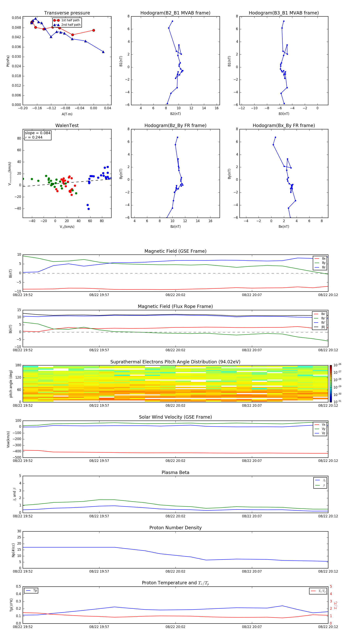The image size is (351, 644).
Task: Select the Suprathermal Electrons Pitch Angle Distribution title
Action: point(175,362)
